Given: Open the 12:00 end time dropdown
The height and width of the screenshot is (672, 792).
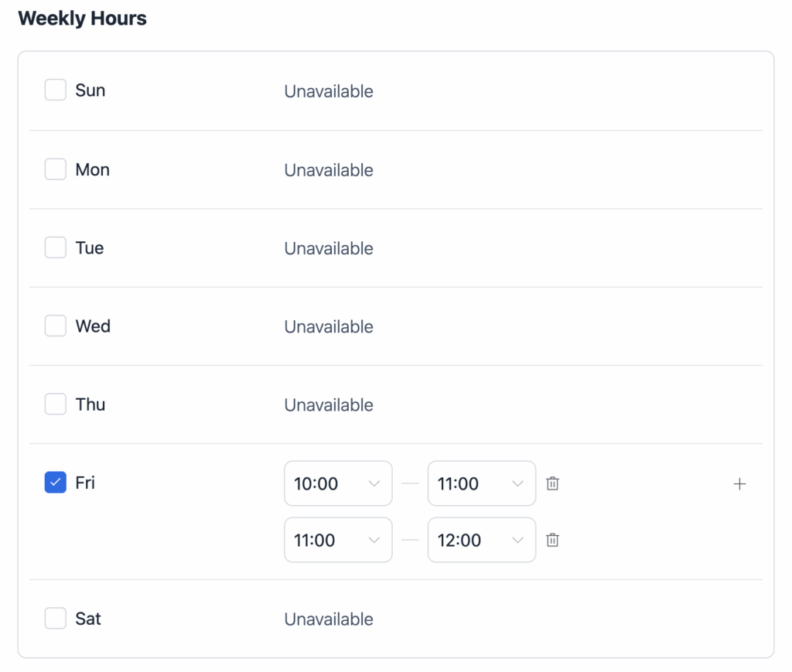Looking at the screenshot, I should (481, 540).
